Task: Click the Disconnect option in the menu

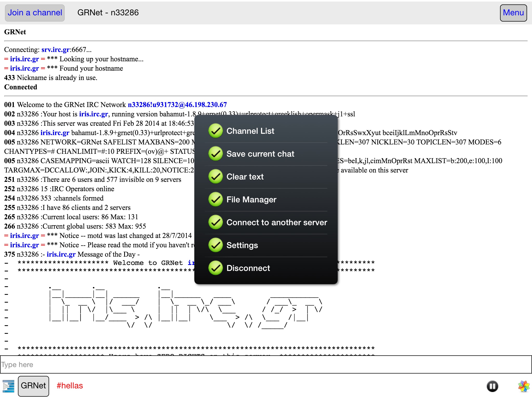Action: [x=248, y=268]
